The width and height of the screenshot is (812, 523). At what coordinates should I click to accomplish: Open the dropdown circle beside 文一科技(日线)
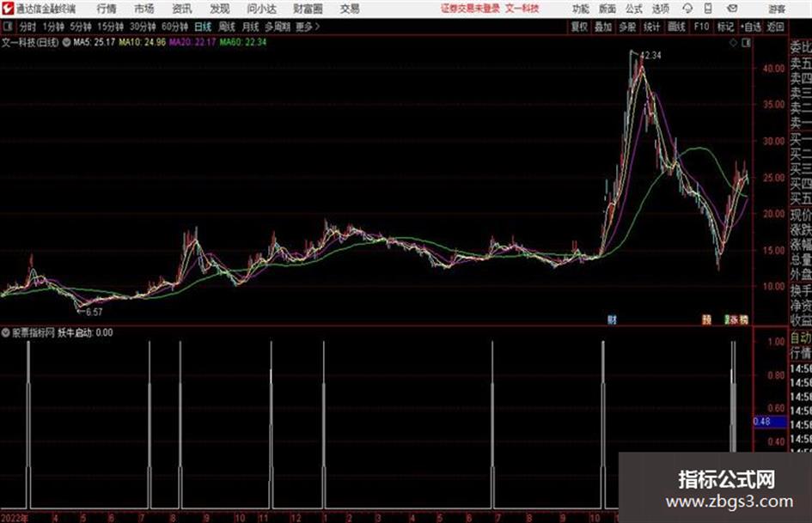[67, 42]
